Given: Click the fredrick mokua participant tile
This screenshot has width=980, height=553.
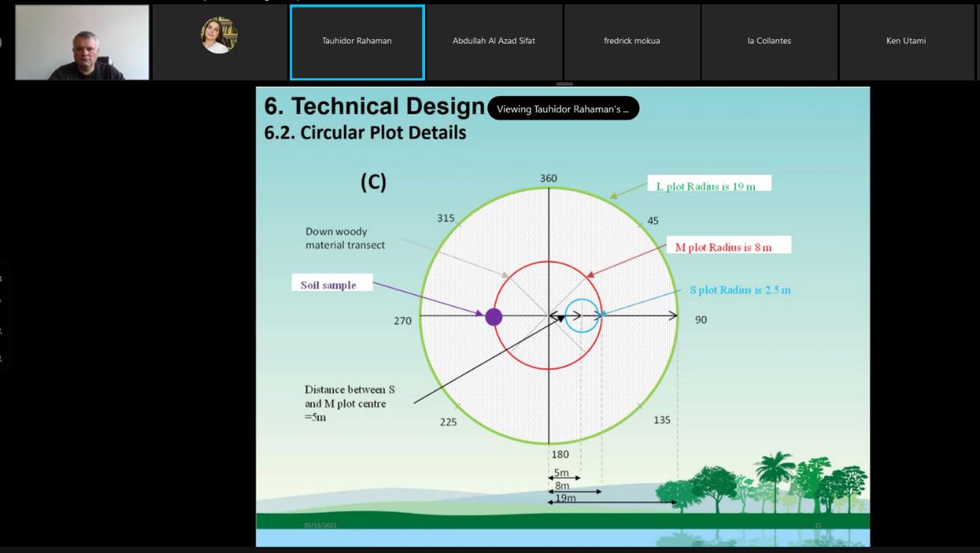Looking at the screenshot, I should coord(632,41).
